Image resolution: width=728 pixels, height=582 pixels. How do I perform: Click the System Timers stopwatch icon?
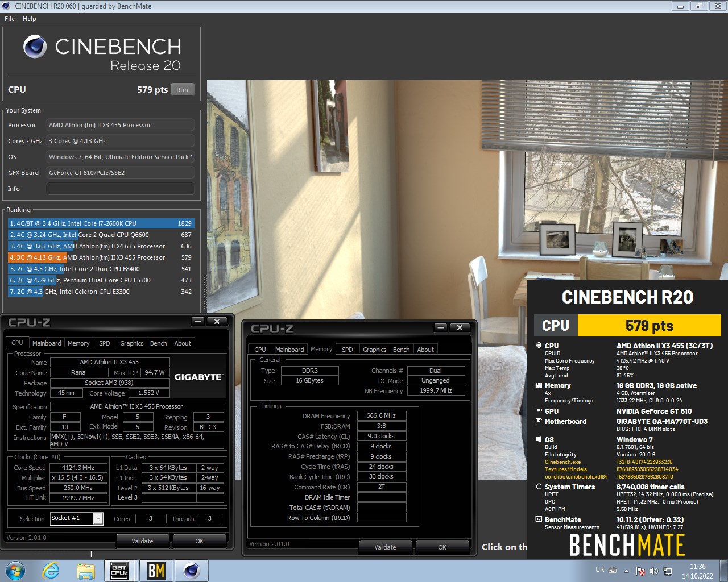tap(539, 487)
